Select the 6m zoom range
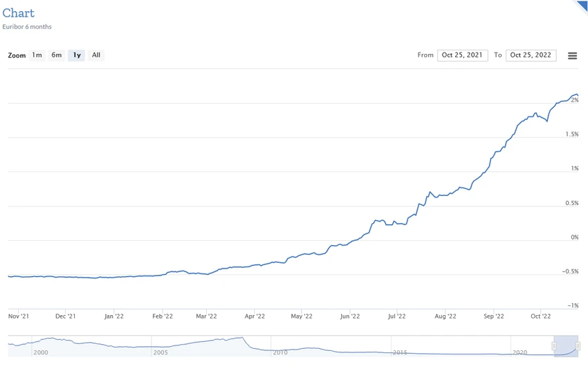 pyautogui.click(x=57, y=55)
